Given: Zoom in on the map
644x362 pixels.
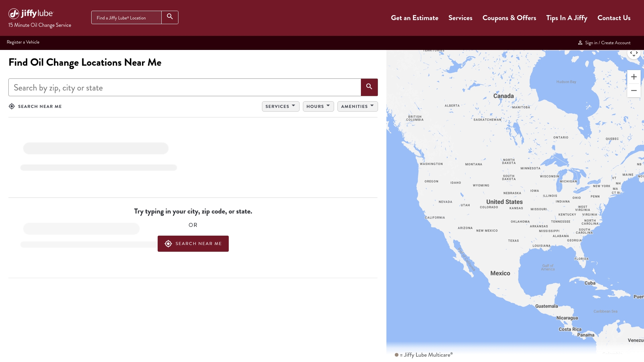Looking at the screenshot, I should pyautogui.click(x=634, y=77).
